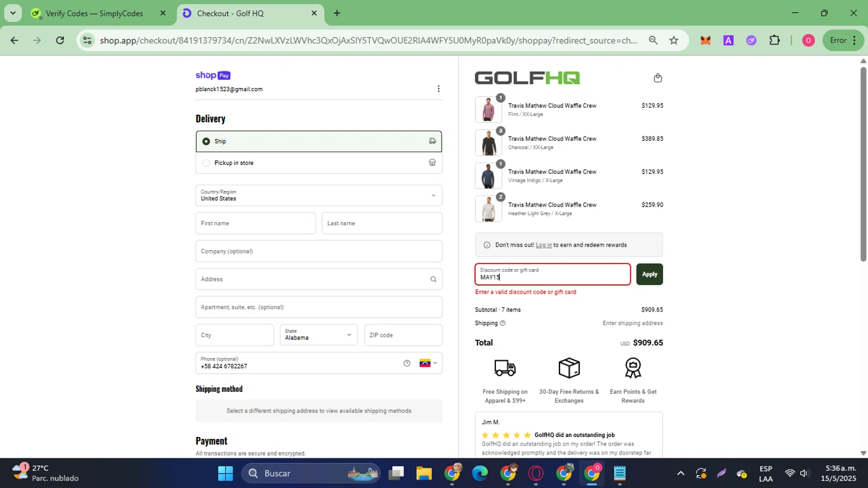Click the weather widget showing 27°C
The height and width of the screenshot is (488, 868).
(x=46, y=473)
